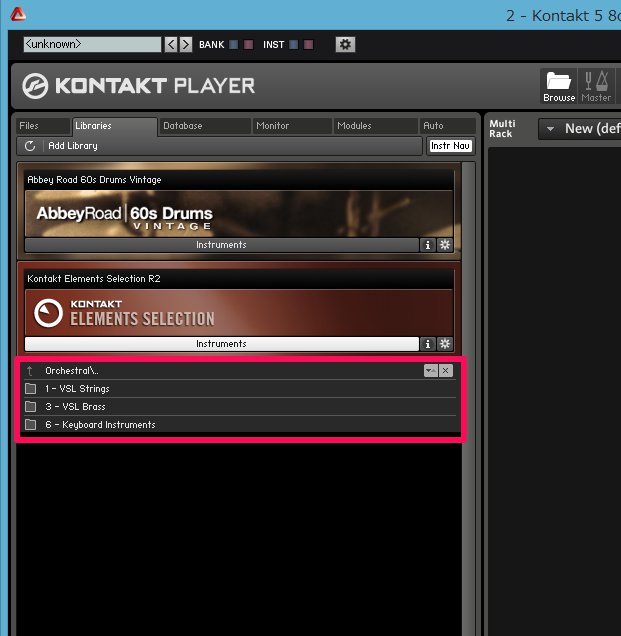Click the Multi Rack label
621x636 pixels.
pos(502,129)
